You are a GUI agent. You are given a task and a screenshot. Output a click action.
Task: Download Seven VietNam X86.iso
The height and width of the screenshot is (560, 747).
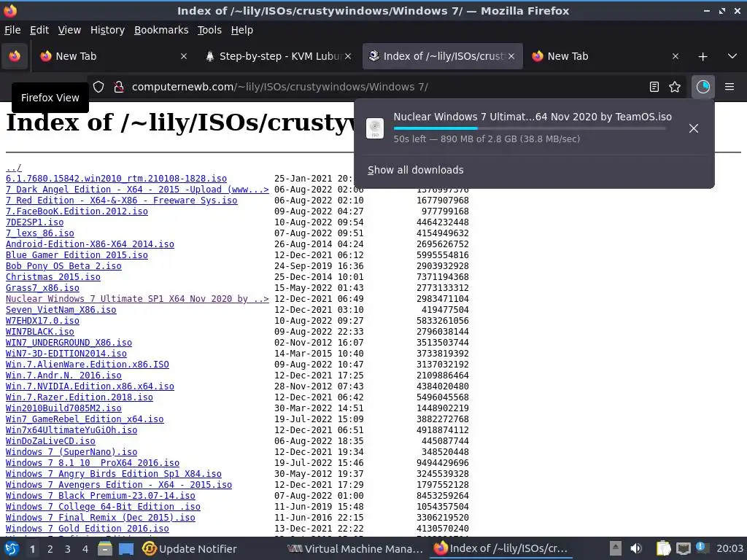click(61, 309)
